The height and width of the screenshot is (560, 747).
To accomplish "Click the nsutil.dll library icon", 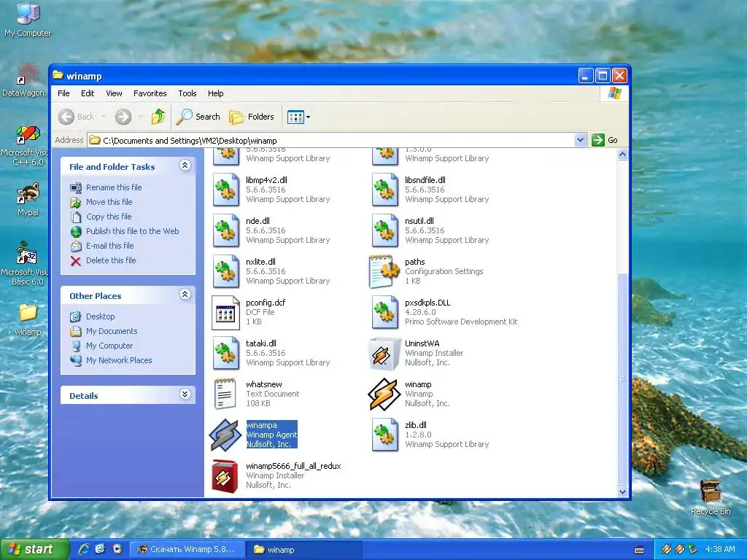I will [x=385, y=230].
